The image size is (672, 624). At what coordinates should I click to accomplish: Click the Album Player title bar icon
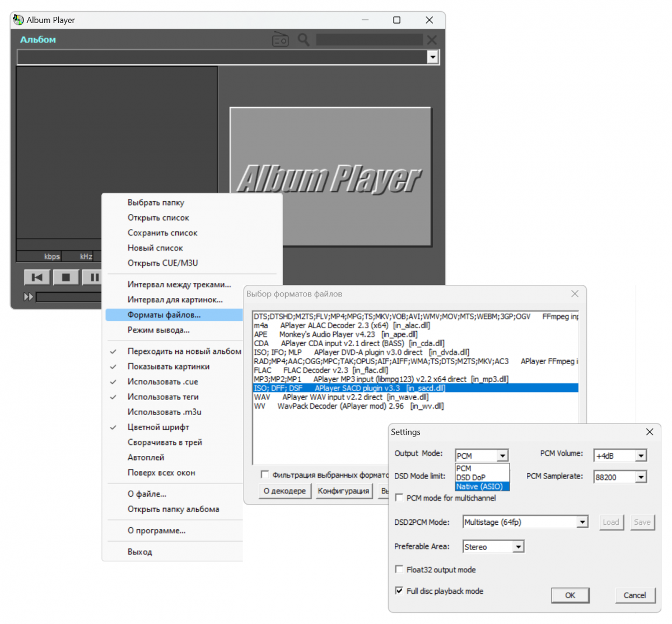[18, 20]
